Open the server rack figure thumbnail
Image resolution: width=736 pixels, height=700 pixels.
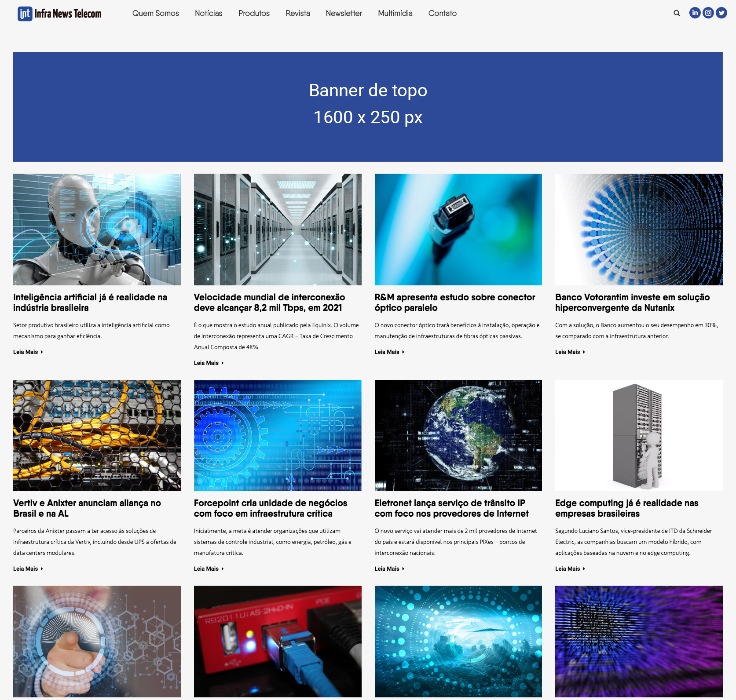coord(639,435)
